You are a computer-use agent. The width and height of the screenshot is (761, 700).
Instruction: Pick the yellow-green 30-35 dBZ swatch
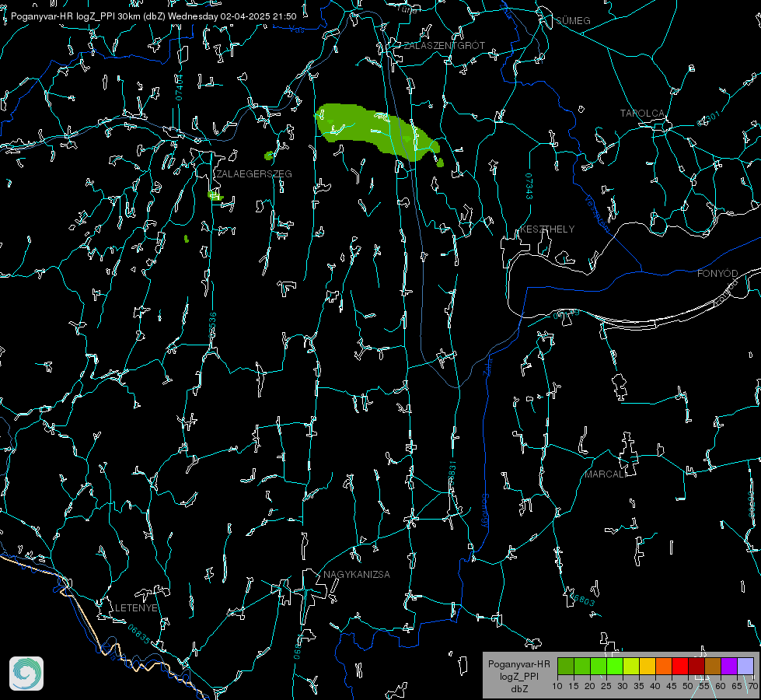point(631,666)
